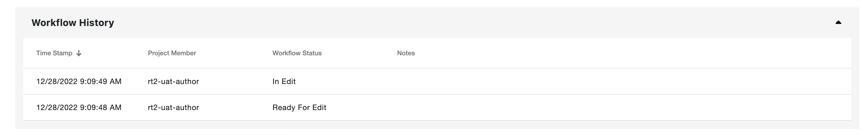This screenshot has height=135, width=868.
Task: Click the Time Stamp sort arrow icon
Action: coord(79,53)
